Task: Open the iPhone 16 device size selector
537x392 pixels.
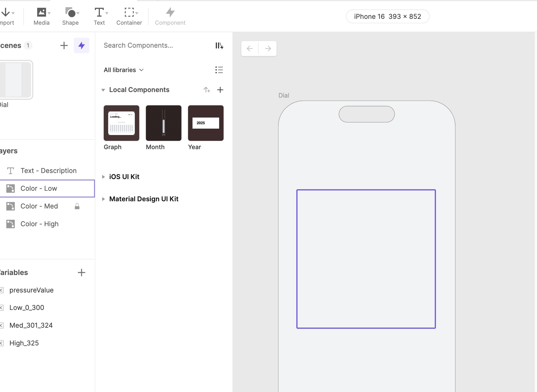Action: click(x=387, y=17)
